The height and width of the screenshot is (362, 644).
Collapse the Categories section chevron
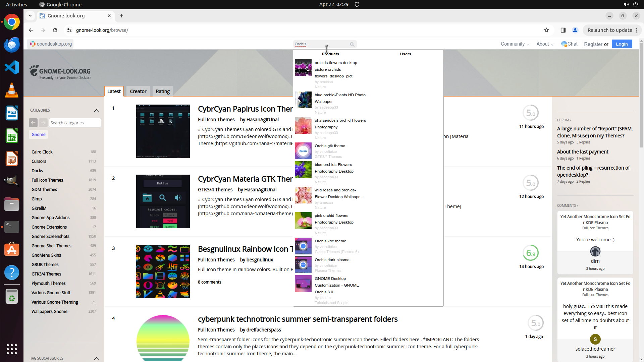coord(97,110)
